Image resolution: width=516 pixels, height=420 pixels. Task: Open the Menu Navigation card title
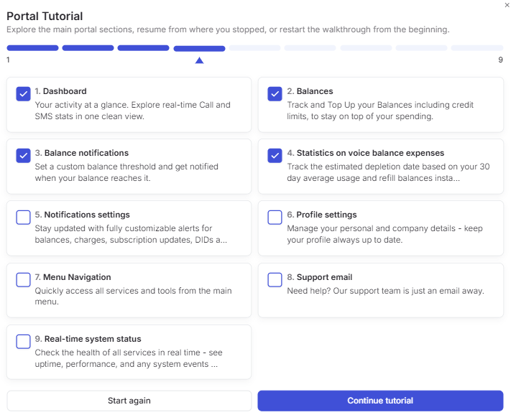[77, 277]
